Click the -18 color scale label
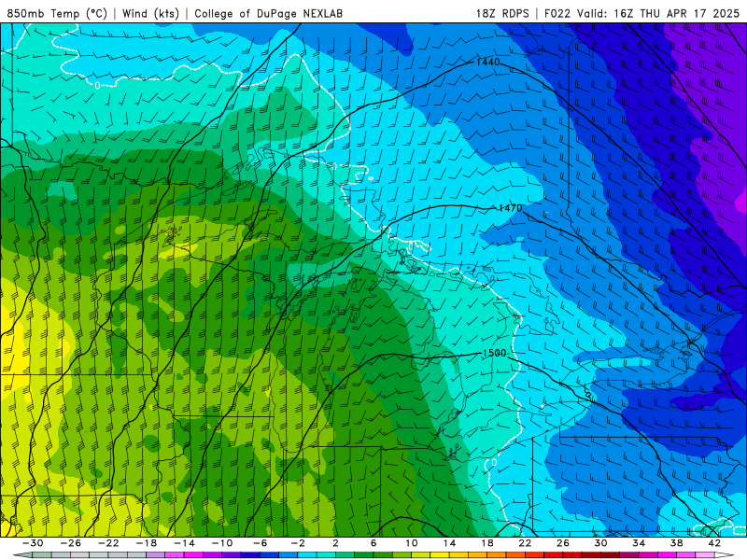Viewport: 747px width, 560px height. coord(147,543)
